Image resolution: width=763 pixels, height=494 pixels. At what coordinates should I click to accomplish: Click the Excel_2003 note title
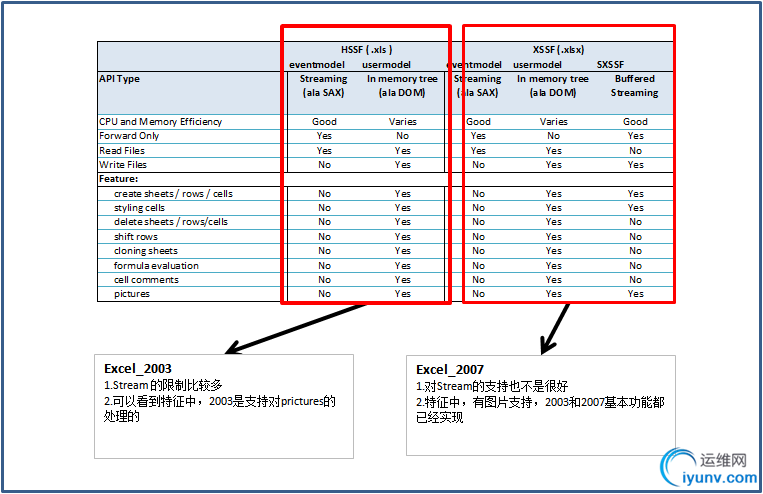(138, 369)
